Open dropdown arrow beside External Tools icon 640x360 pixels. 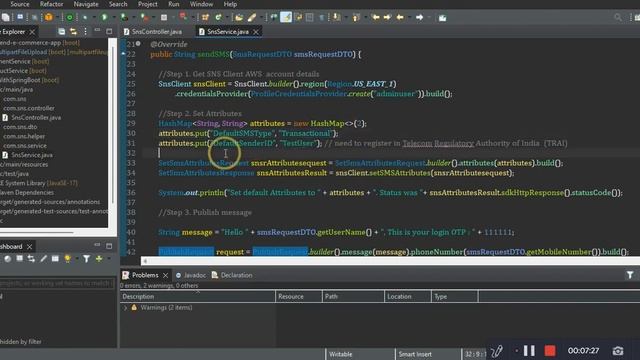pyautogui.click(x=153, y=18)
